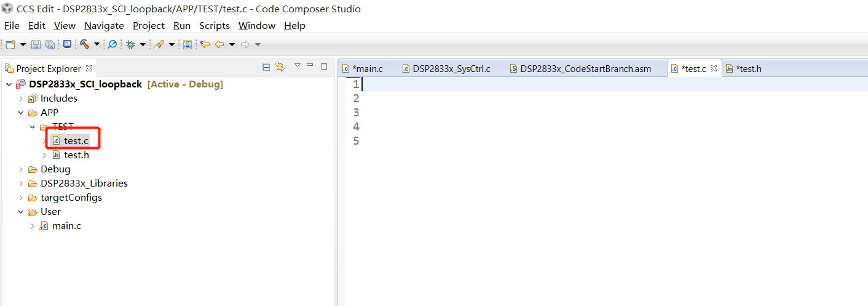Image resolution: width=868 pixels, height=306 pixels.
Task: Open the Project menu
Action: point(149,25)
